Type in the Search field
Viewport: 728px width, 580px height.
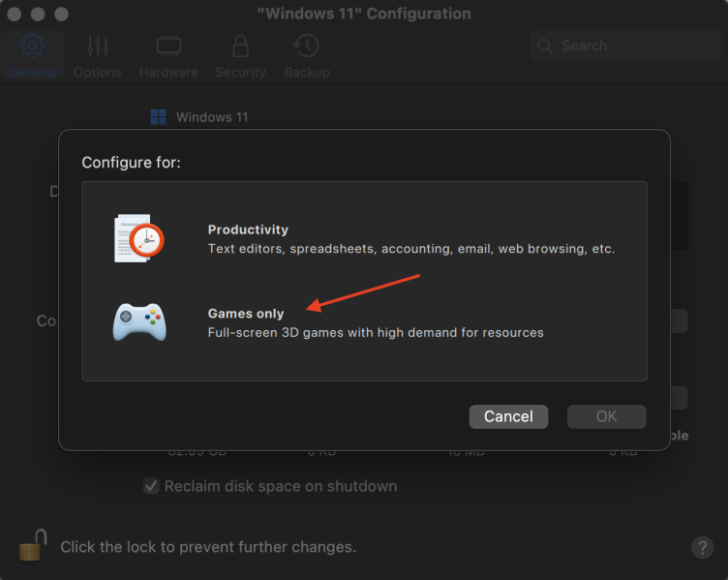629,46
